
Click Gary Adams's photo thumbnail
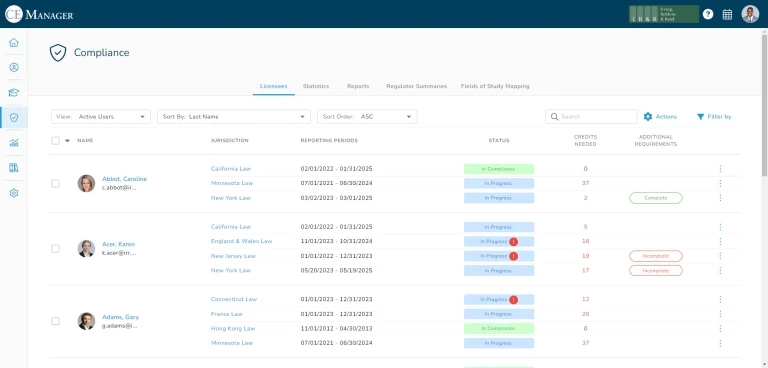(86, 321)
